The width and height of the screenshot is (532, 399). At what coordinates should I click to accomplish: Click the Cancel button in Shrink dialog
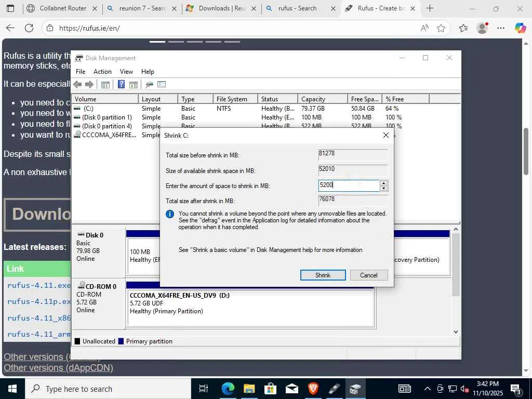pyautogui.click(x=368, y=275)
